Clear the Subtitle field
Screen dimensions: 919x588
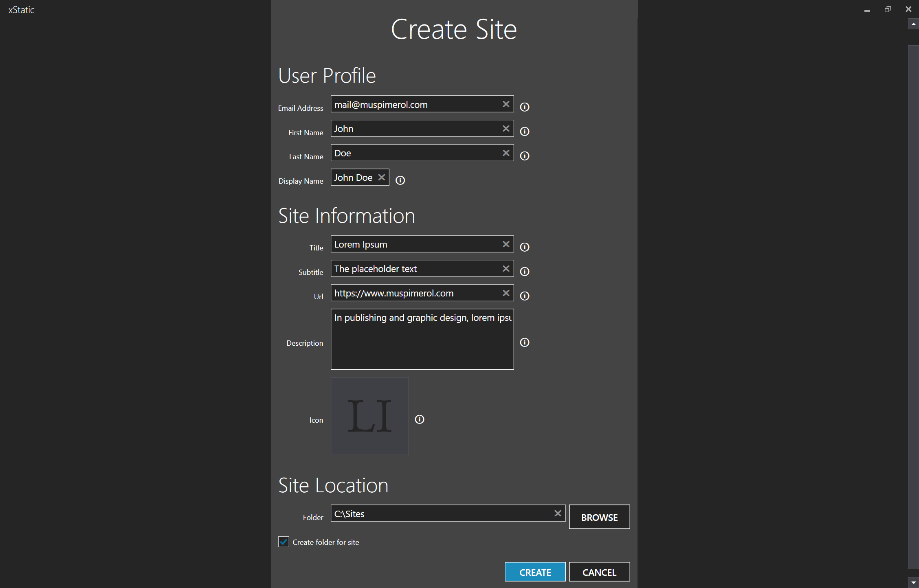[506, 269]
